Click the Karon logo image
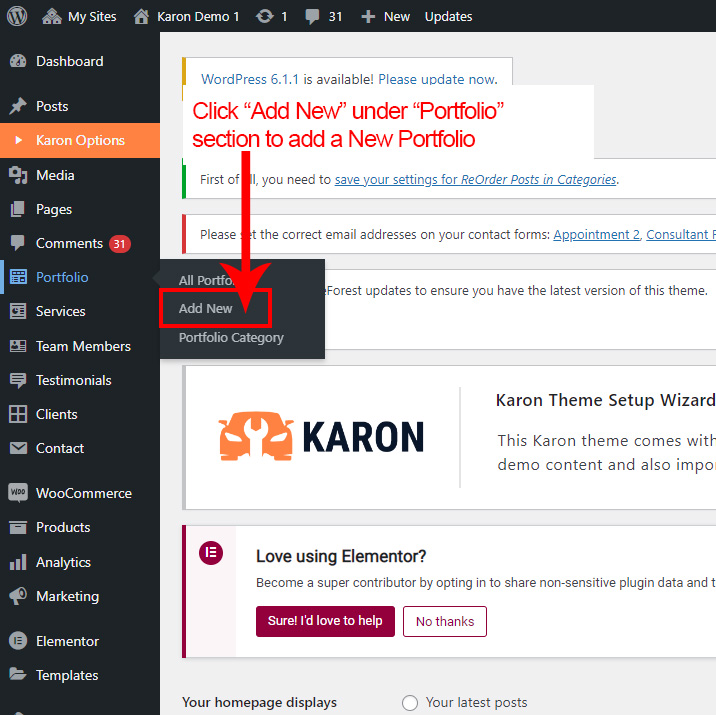This screenshot has width=716, height=715. pos(322,437)
